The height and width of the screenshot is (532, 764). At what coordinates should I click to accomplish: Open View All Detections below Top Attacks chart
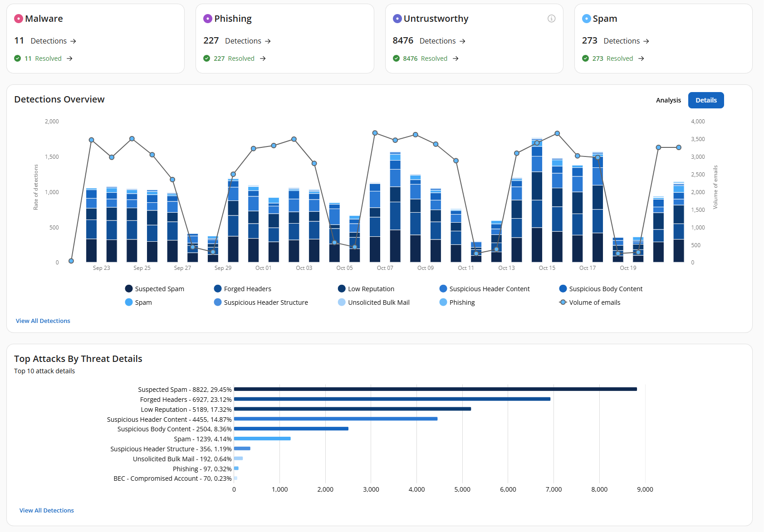[x=46, y=510]
